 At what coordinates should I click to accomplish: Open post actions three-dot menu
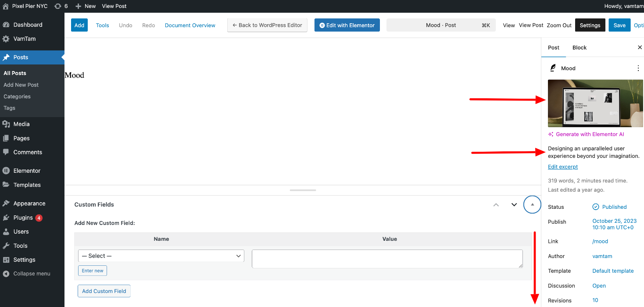(638, 68)
